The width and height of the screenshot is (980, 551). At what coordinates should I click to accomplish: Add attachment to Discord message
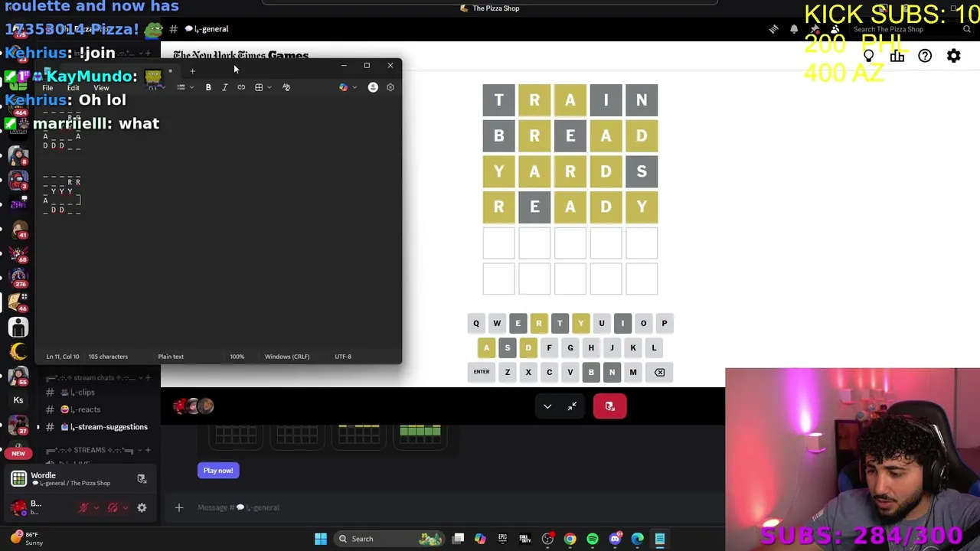pyautogui.click(x=178, y=507)
